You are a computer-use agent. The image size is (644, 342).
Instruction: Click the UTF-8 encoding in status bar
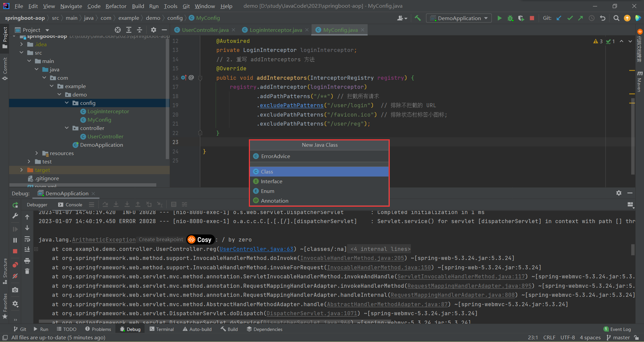pyautogui.click(x=568, y=337)
